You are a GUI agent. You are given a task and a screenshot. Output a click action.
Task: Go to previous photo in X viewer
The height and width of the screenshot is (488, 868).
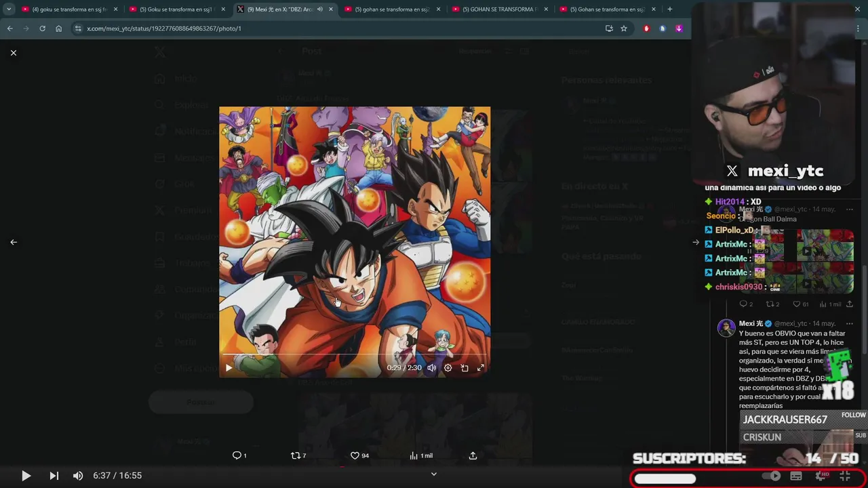tap(14, 242)
